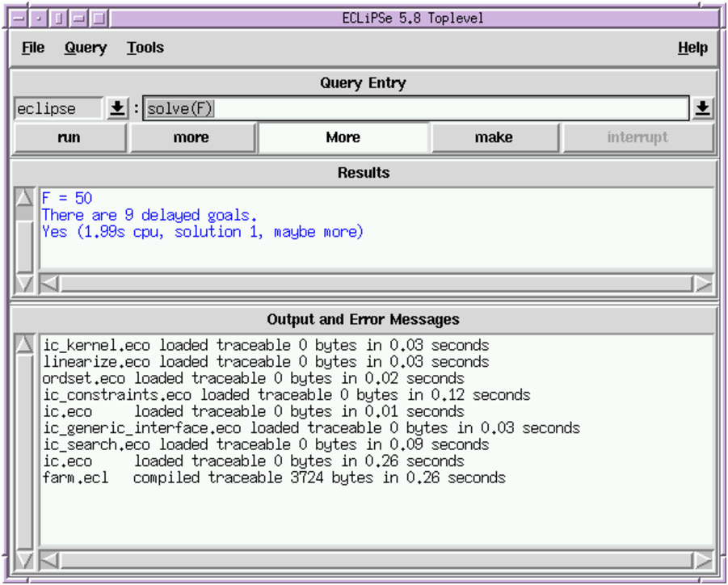This screenshot has height=585, width=728.
Task: Click Output Messages scroll-up arrow
Action: coord(26,344)
